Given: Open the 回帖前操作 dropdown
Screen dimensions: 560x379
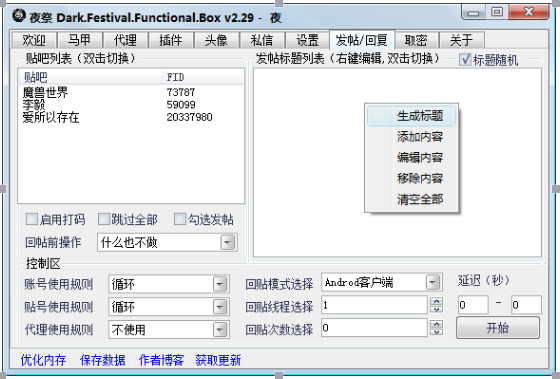Looking at the screenshot, I should [x=228, y=243].
